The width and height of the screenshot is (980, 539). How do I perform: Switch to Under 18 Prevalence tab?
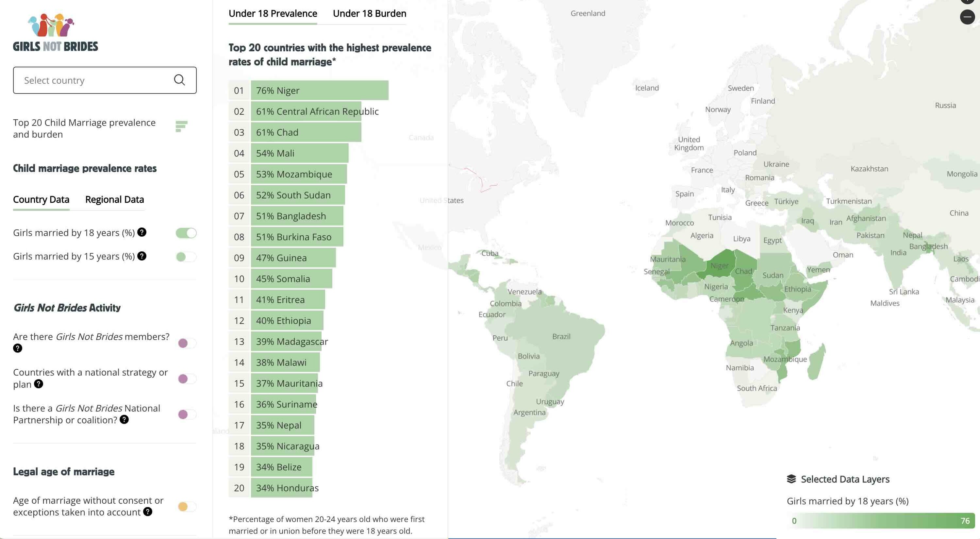click(x=273, y=14)
